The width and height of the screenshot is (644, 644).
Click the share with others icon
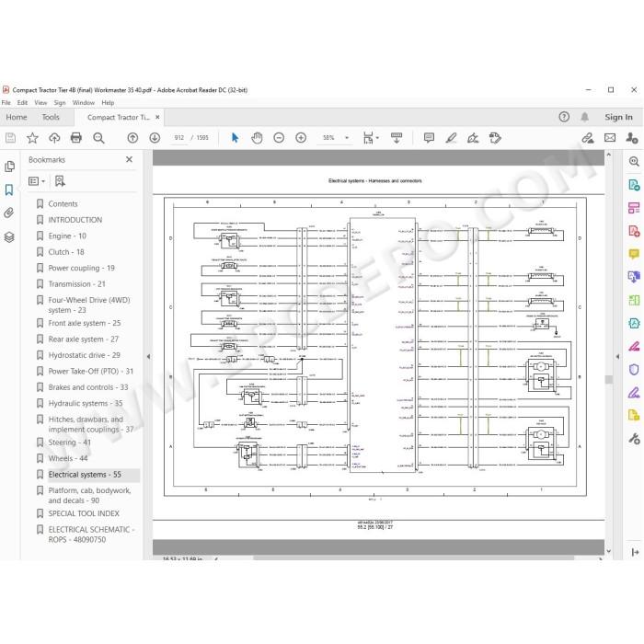(x=632, y=138)
